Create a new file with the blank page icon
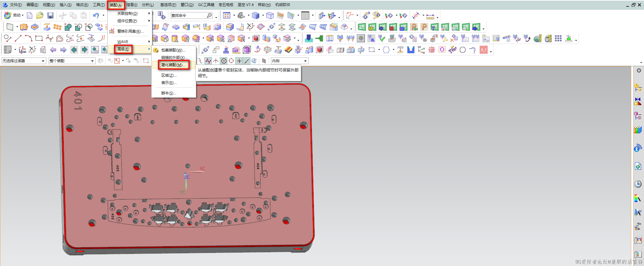The height and width of the screenshot is (266, 644). [x=30, y=15]
